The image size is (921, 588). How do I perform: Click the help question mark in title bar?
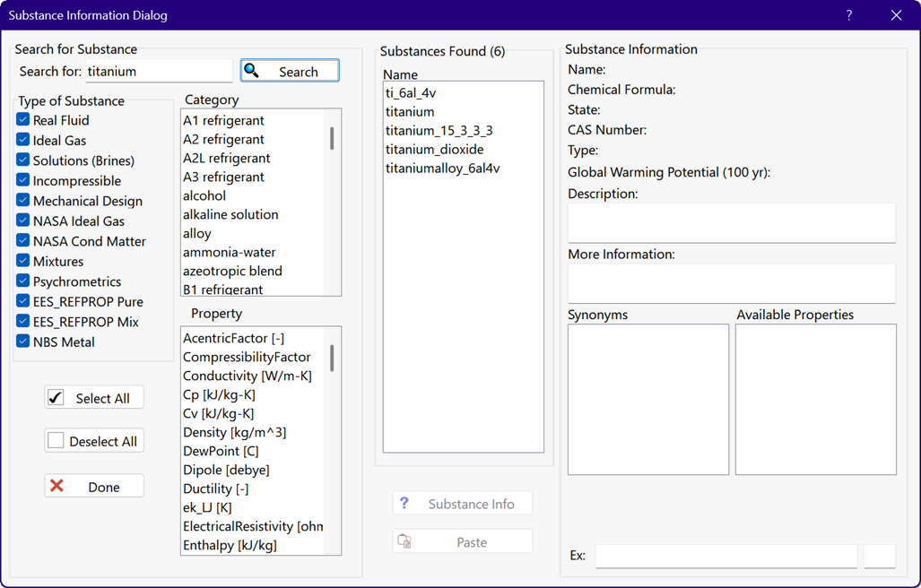pos(849,15)
